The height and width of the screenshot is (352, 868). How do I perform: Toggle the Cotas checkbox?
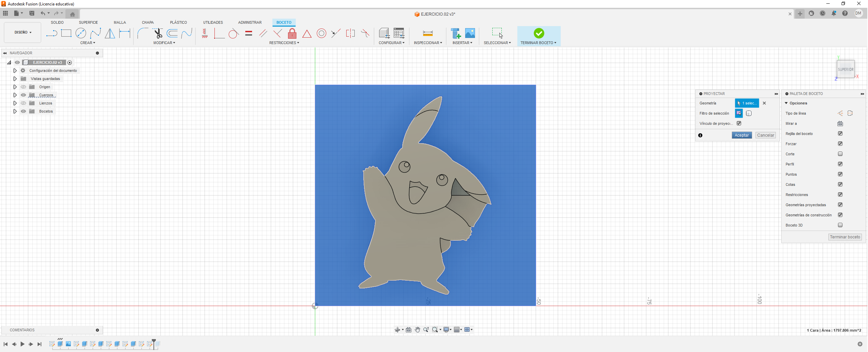click(840, 184)
